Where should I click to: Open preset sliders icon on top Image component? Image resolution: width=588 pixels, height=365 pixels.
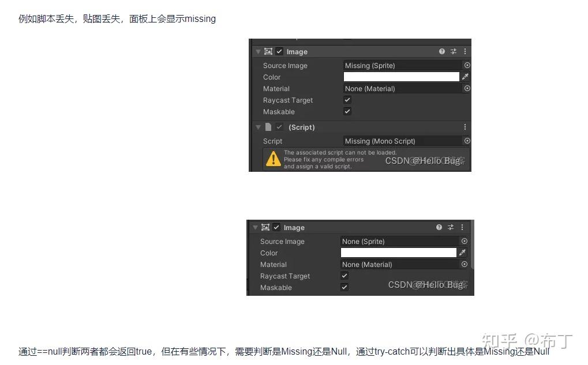tap(454, 51)
